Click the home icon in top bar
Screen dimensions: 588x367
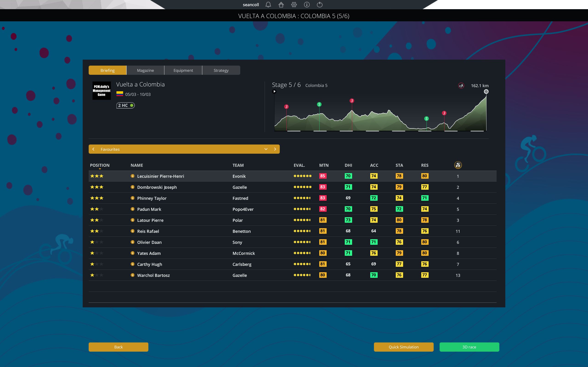[281, 5]
